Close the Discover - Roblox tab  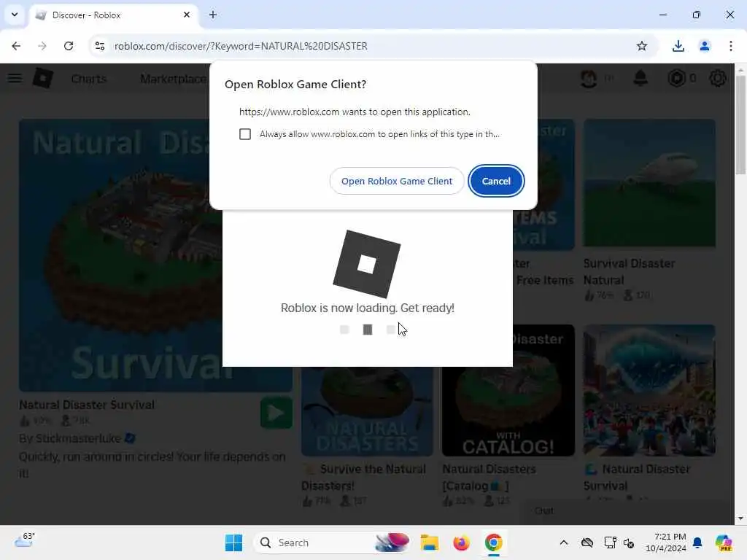[x=187, y=15]
